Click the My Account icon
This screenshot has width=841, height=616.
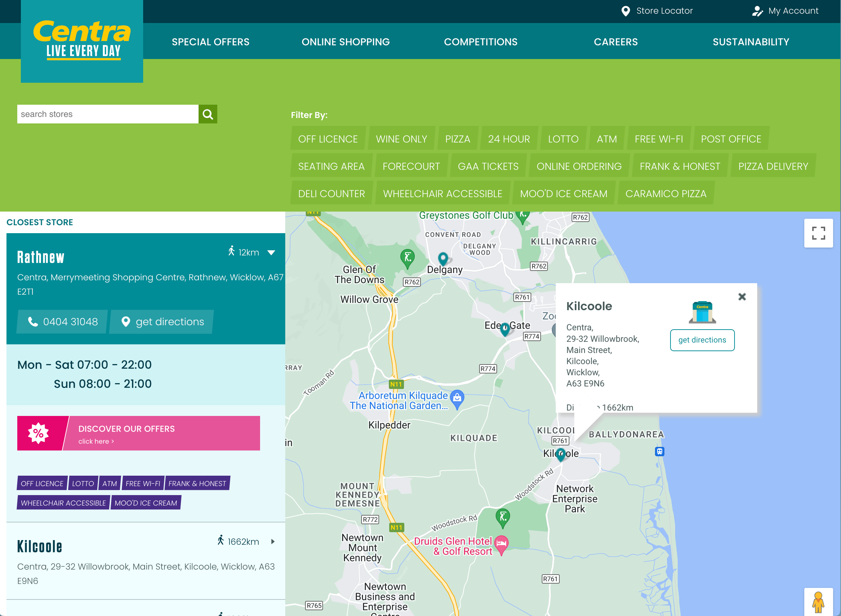pyautogui.click(x=758, y=11)
